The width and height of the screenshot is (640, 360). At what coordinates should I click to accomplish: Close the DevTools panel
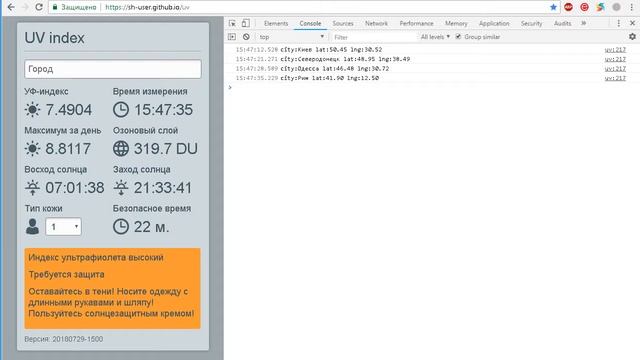pos(632,23)
